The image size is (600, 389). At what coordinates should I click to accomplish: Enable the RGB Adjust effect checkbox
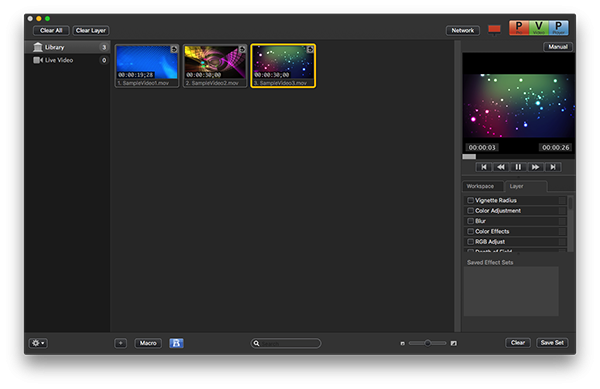click(x=470, y=241)
